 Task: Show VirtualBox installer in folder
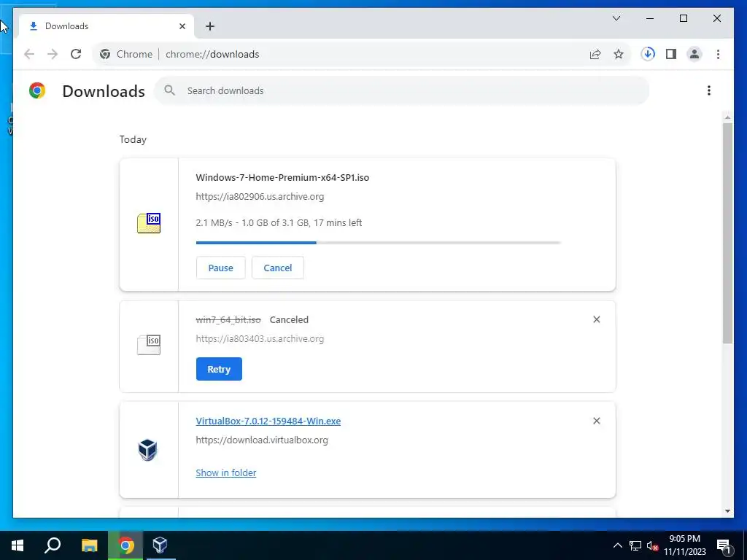[x=226, y=472]
